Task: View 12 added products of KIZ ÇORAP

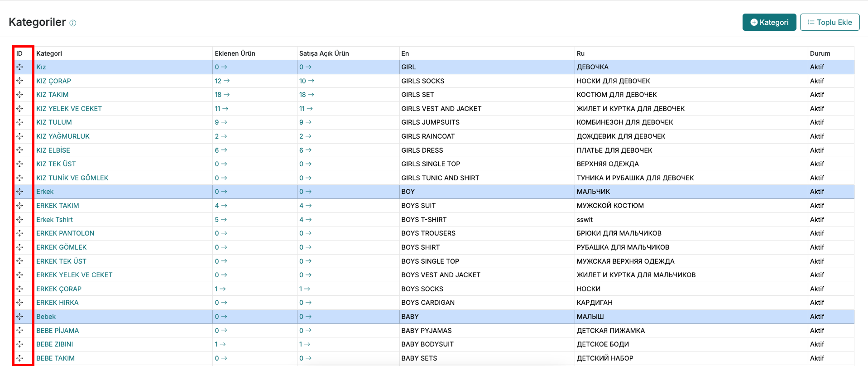Action: coord(222,81)
